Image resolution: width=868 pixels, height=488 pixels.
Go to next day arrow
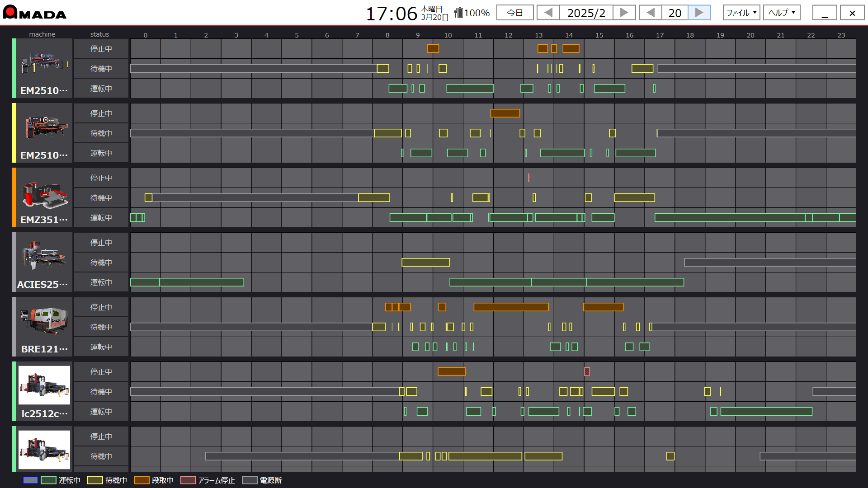pyautogui.click(x=699, y=13)
